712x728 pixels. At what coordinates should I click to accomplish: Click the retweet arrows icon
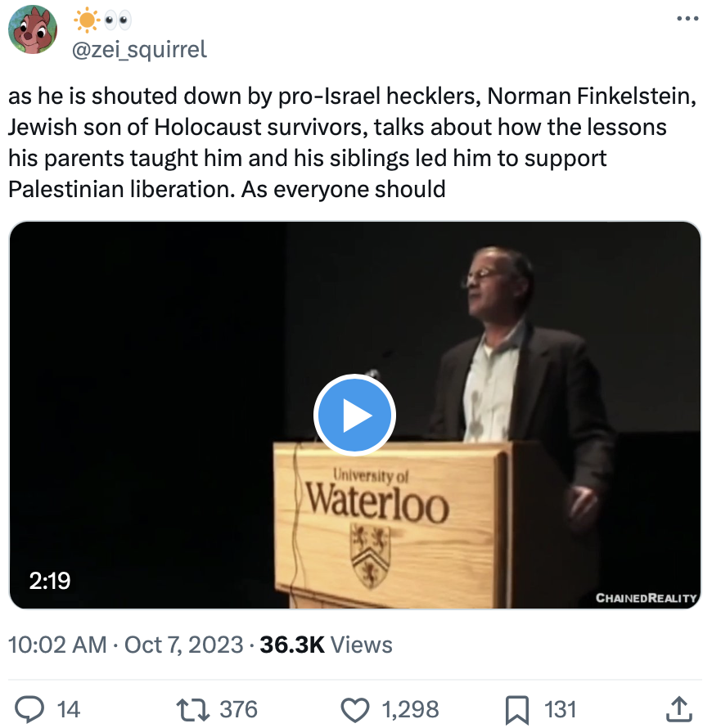tap(194, 708)
